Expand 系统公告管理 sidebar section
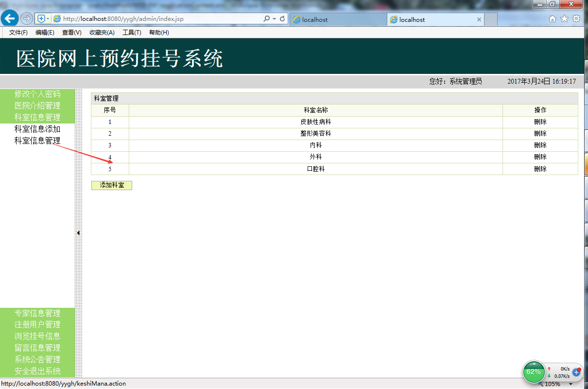 coord(37,359)
